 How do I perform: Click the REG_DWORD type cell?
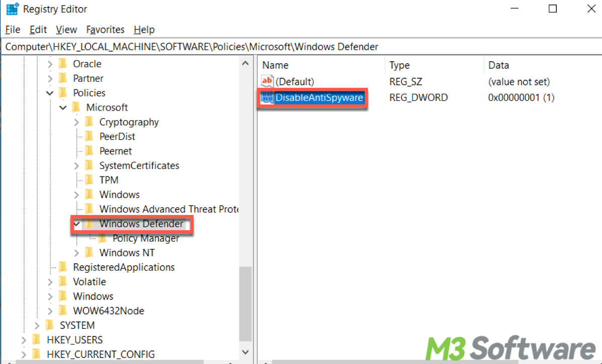pyautogui.click(x=418, y=98)
